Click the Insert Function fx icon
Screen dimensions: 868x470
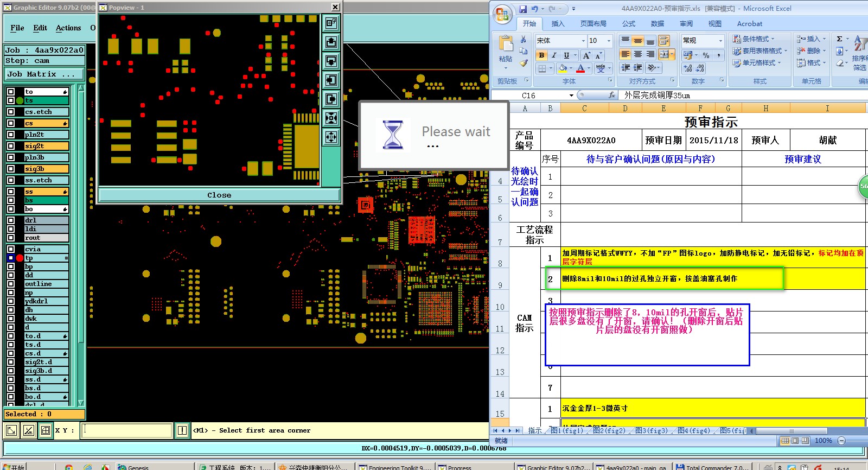(611, 95)
